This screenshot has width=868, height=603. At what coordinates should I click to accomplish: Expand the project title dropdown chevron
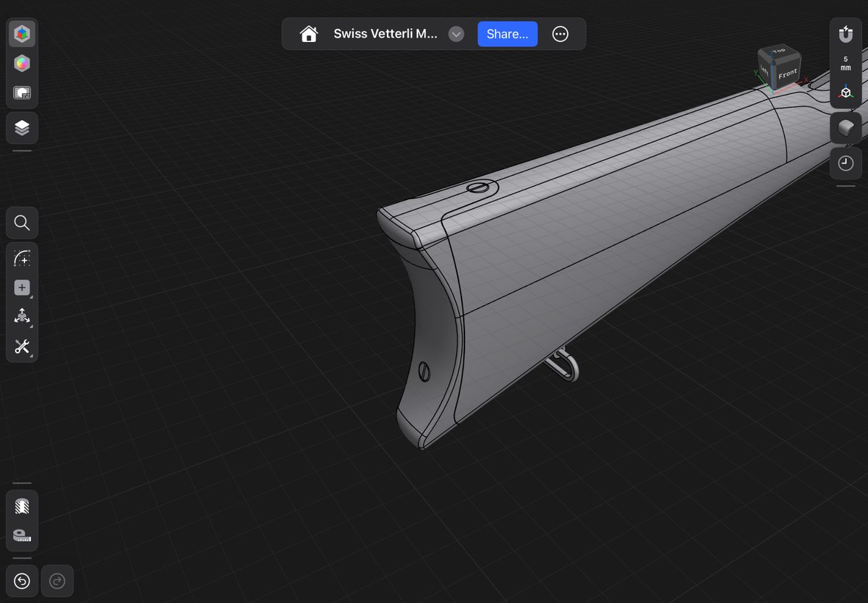coord(456,34)
